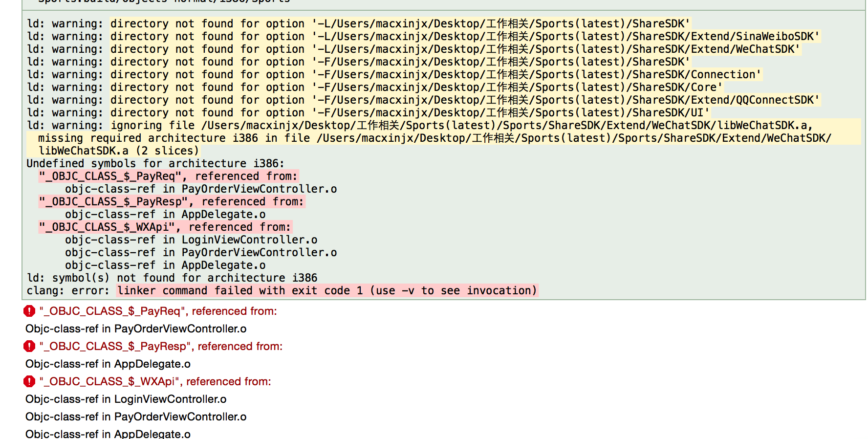Click 'Objc-class-ref in PayOrderViewController.o' under the PayReq issue
The image size is (868, 439).
(136, 329)
